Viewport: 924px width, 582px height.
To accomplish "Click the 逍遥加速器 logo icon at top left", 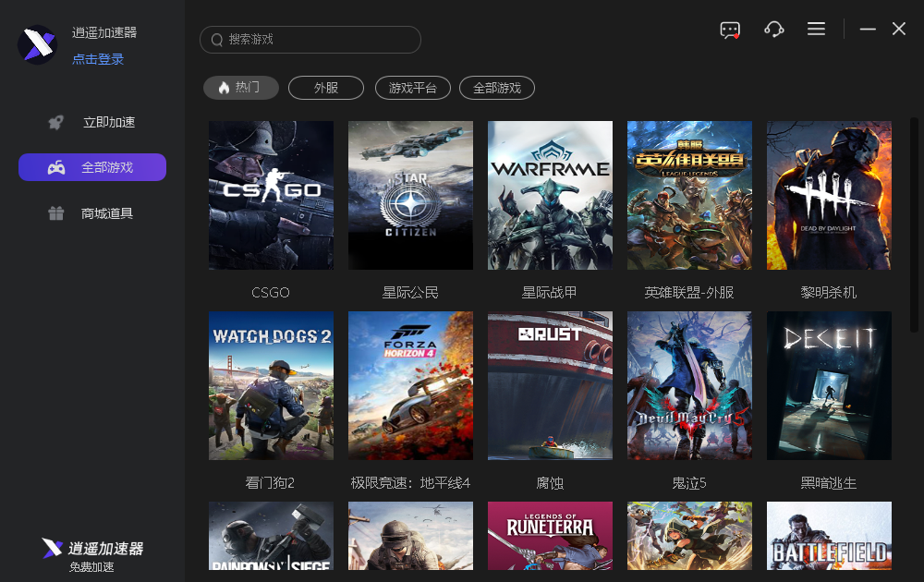I will coord(37,44).
